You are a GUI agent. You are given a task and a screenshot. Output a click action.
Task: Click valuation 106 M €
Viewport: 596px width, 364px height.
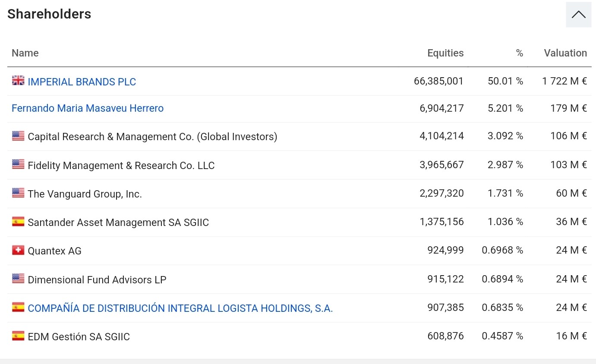[569, 136]
